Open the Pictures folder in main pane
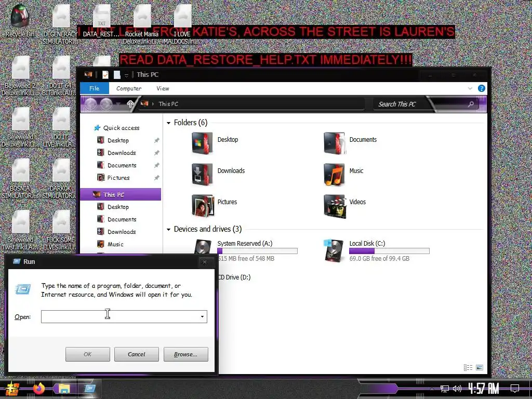 coord(215,205)
